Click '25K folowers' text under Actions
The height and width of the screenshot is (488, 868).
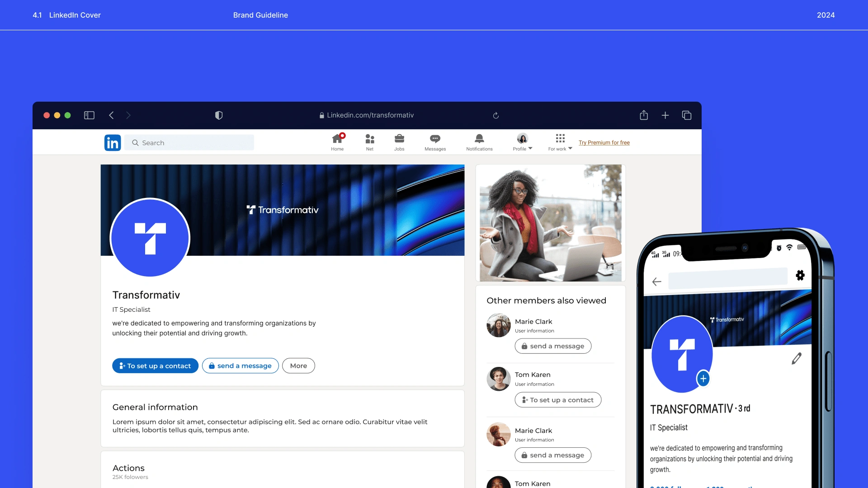tap(130, 477)
